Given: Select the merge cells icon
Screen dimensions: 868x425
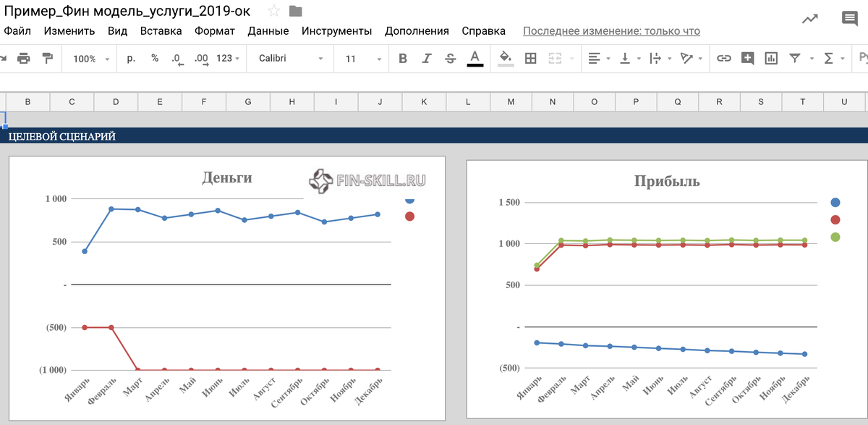Looking at the screenshot, I should (555, 59).
